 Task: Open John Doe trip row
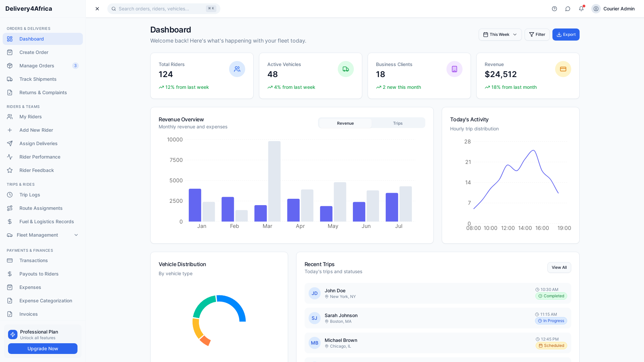point(438,293)
